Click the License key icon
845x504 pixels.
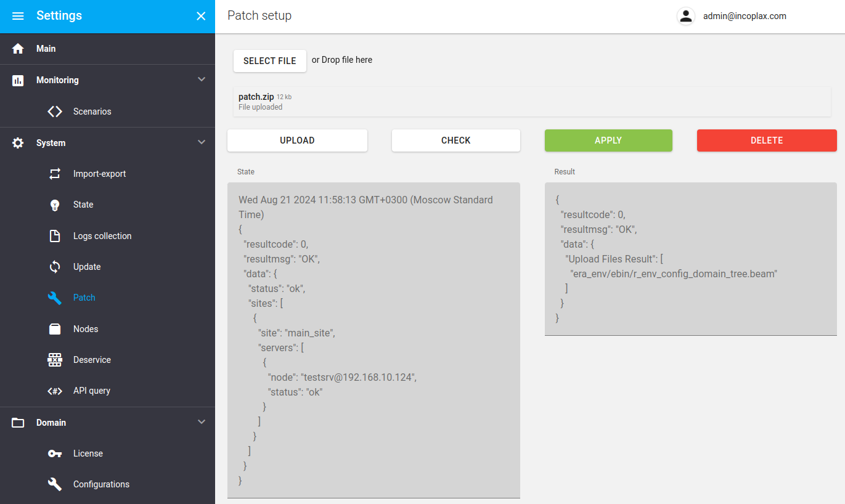point(55,453)
